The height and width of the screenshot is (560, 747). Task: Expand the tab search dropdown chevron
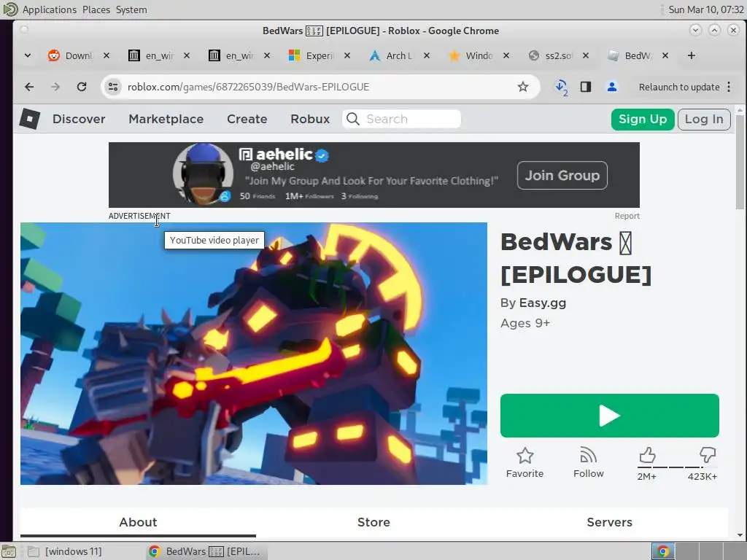(28, 55)
